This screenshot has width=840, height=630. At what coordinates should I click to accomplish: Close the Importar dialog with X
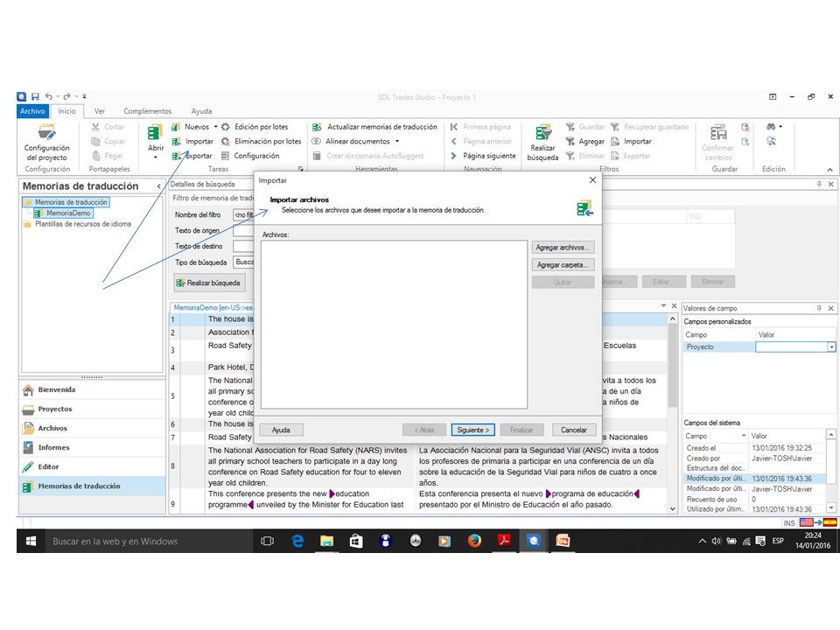[592, 180]
